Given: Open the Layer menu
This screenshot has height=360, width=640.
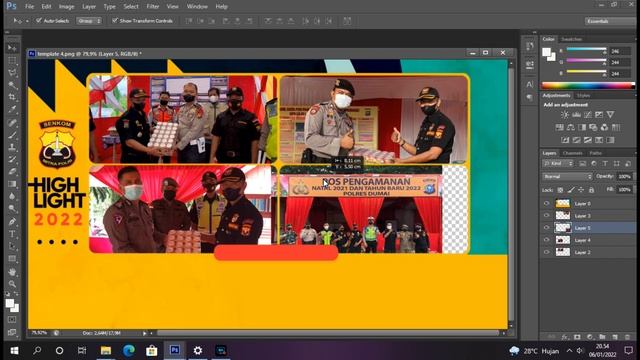Looking at the screenshot, I should 89,7.
